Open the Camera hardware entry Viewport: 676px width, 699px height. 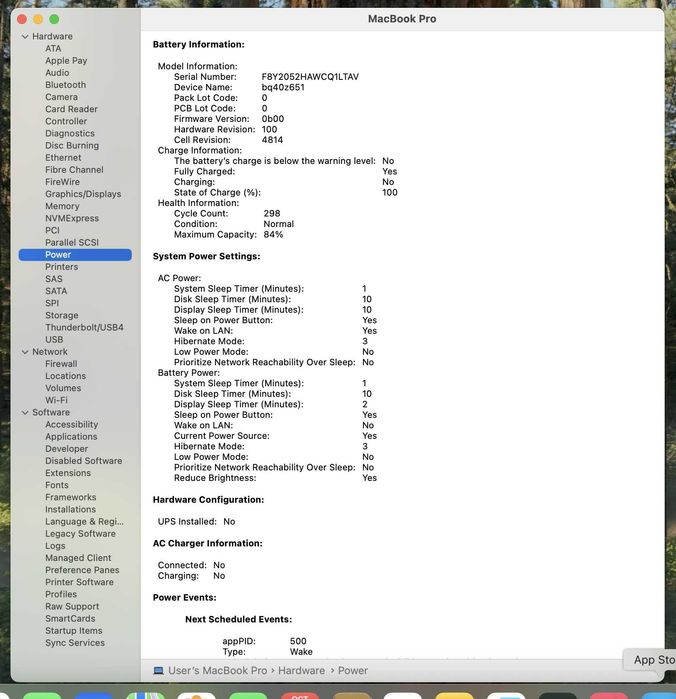[x=62, y=97]
